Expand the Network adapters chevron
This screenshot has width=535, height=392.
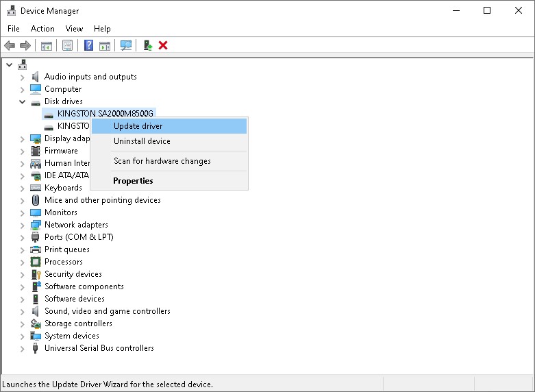pyautogui.click(x=22, y=225)
